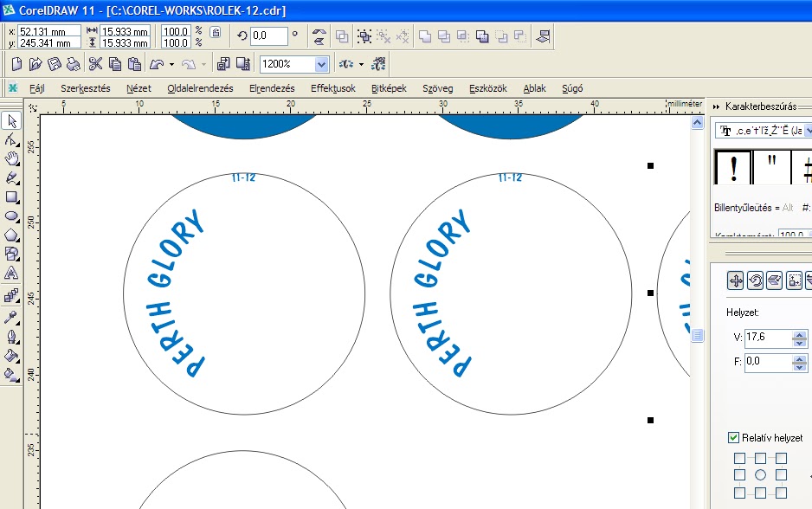812x509 pixels.
Task: Switch to the Scale and Mirror transform button
Action: point(775,280)
